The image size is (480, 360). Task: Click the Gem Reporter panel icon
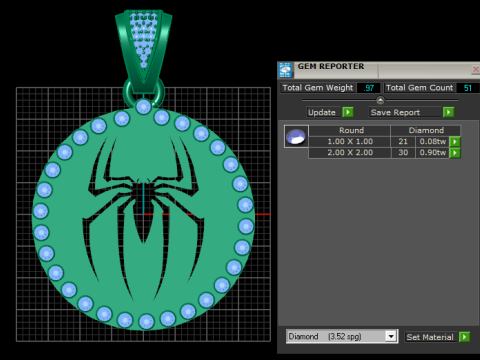point(285,70)
